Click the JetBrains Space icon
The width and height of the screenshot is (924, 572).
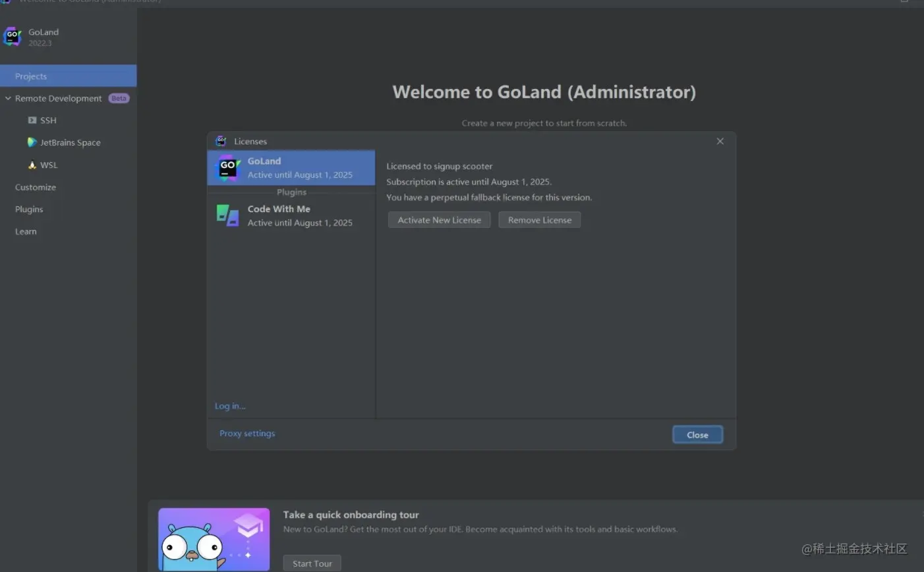coord(32,142)
